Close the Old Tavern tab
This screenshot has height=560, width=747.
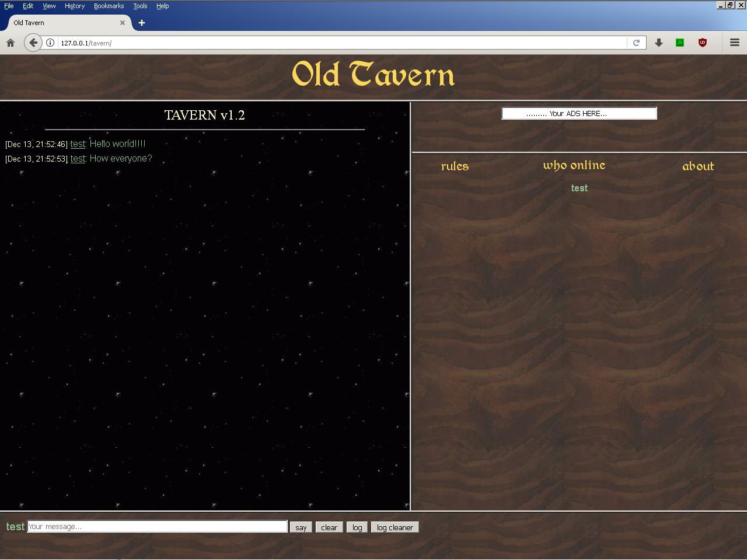coord(123,23)
